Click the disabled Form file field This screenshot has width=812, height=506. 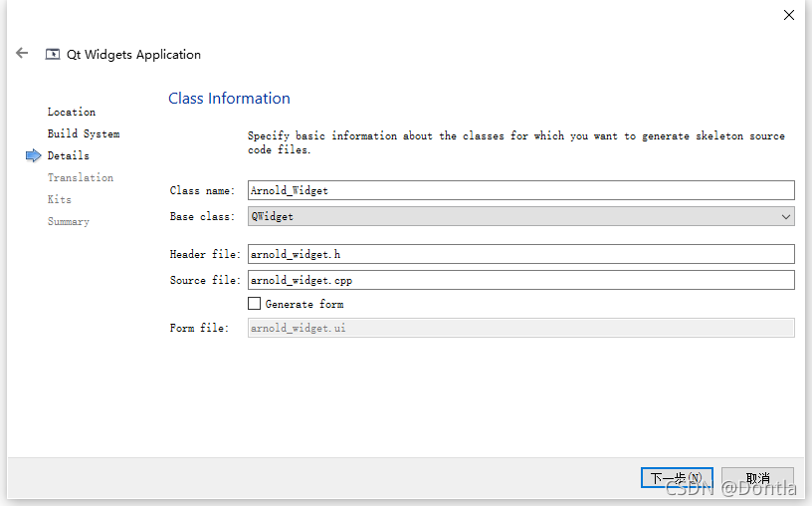pyautogui.click(x=521, y=328)
